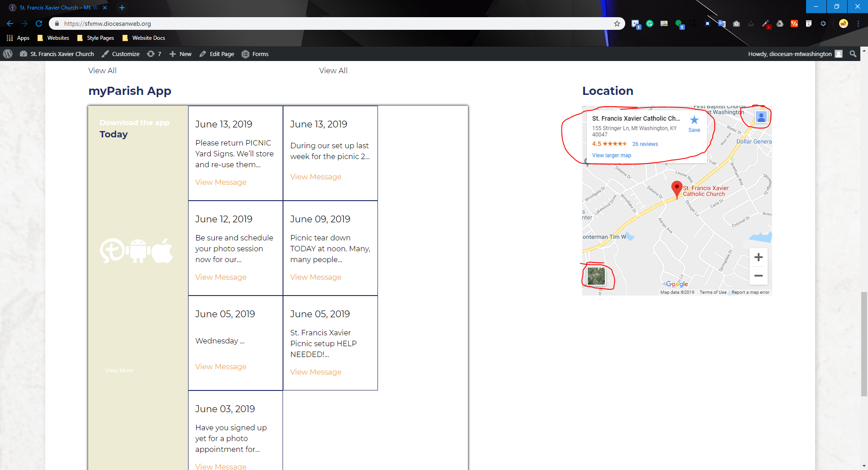Open the New content menu

180,54
